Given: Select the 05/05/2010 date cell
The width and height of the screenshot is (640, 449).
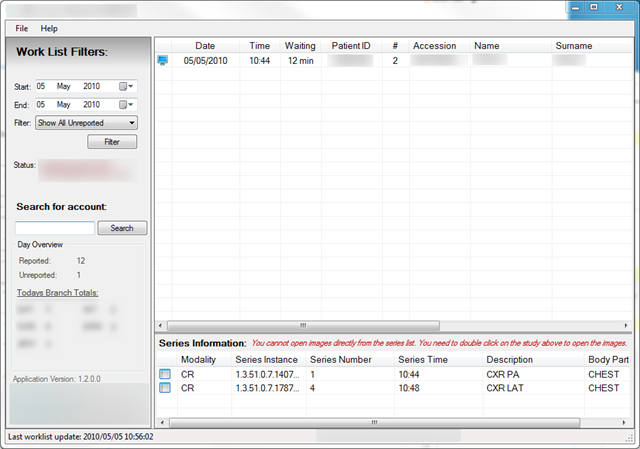Looking at the screenshot, I should pyautogui.click(x=205, y=61).
